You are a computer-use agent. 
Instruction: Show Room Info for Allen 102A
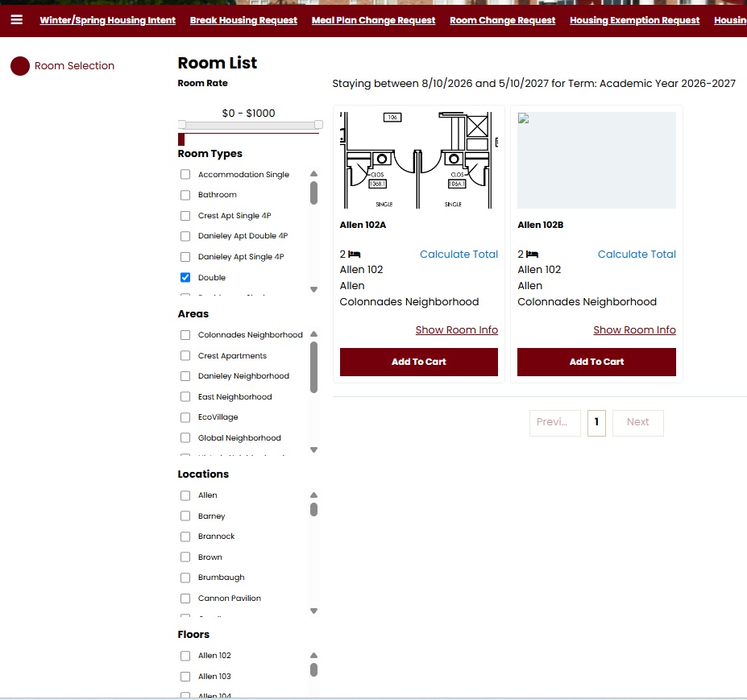pos(456,330)
